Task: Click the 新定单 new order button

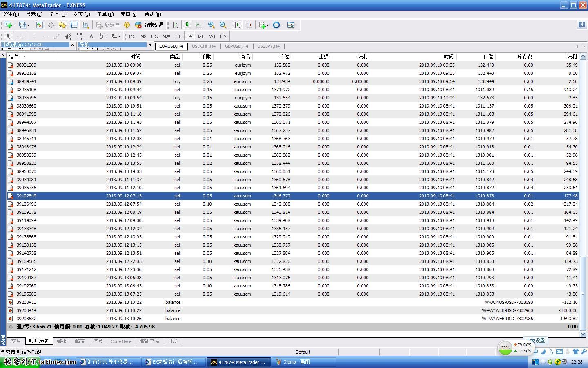Action: [x=108, y=25]
